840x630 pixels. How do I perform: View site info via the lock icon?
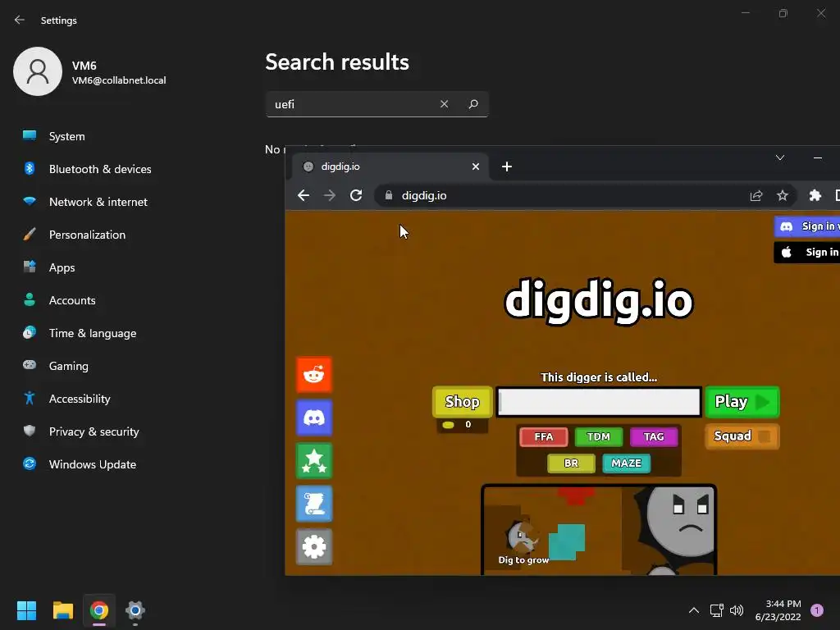click(389, 195)
